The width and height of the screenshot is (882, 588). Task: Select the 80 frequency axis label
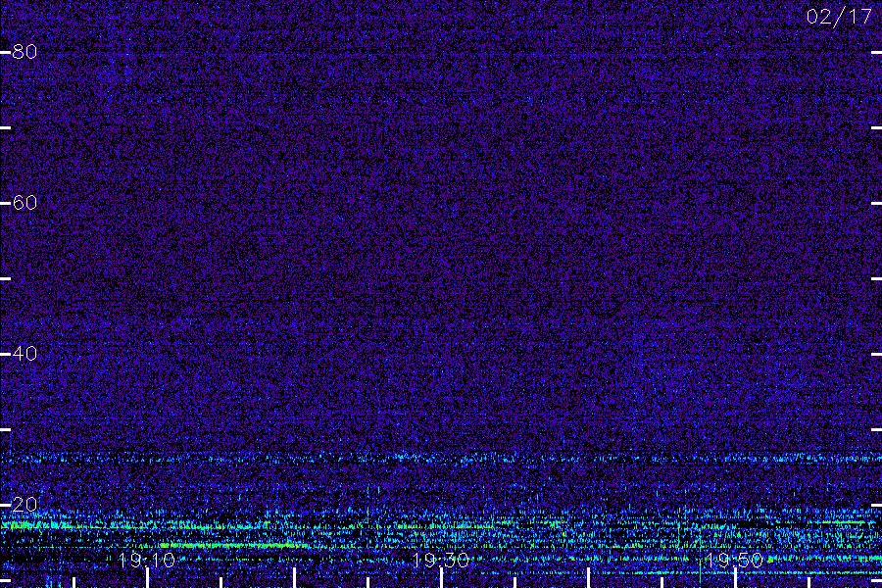pos(24,52)
